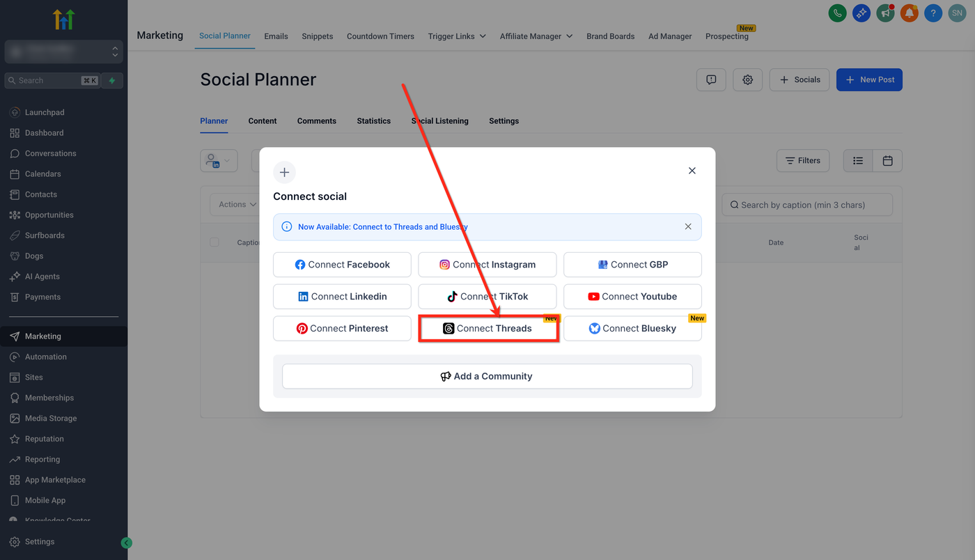Open the orange notifications bell
This screenshot has height=560, width=975.
(909, 13)
